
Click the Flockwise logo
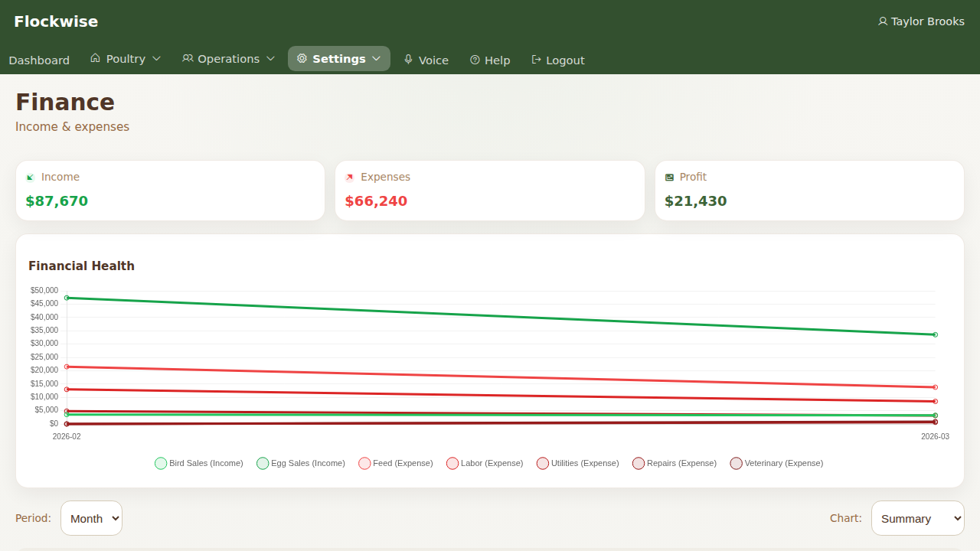[55, 21]
